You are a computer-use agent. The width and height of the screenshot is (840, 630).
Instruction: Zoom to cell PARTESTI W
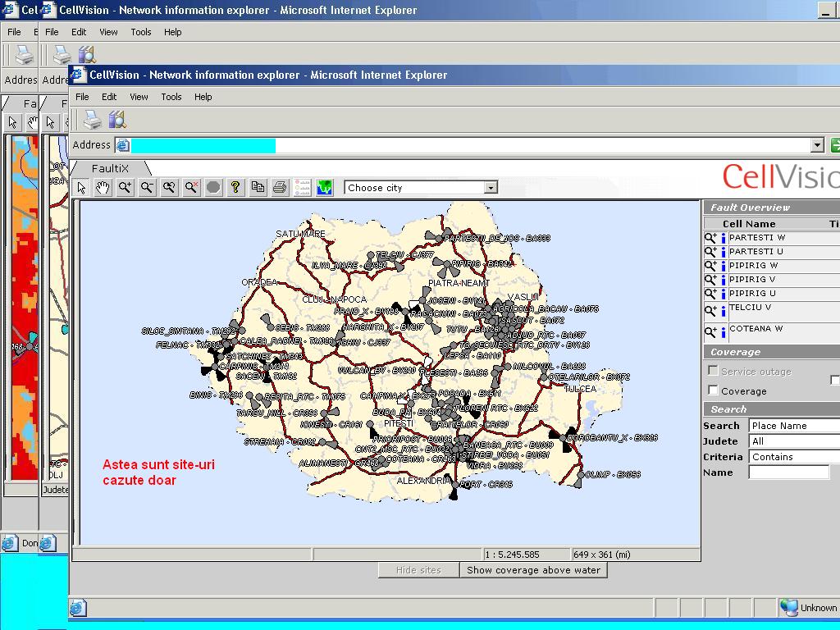click(710, 238)
